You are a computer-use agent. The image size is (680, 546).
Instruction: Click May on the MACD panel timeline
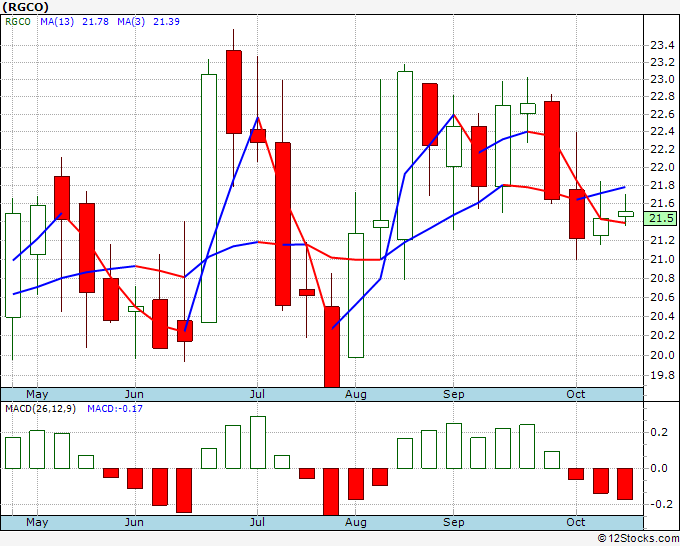[37, 522]
